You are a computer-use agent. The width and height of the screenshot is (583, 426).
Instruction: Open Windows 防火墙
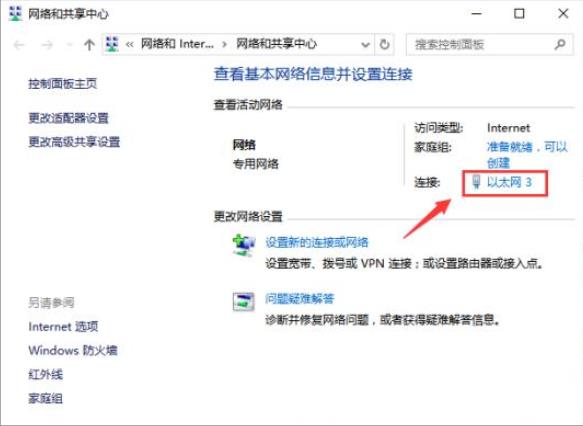pyautogui.click(x=73, y=350)
